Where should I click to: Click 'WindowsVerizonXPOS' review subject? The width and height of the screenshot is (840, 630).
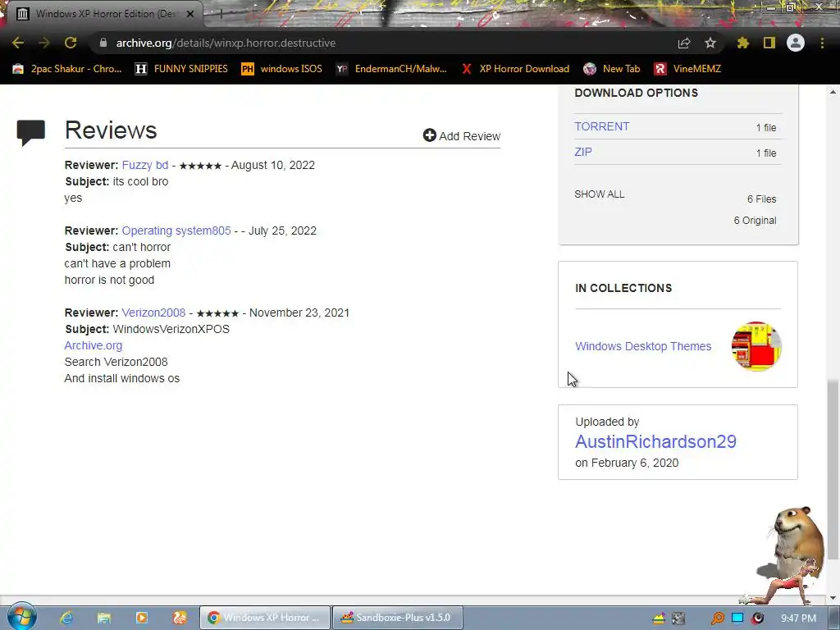171,329
